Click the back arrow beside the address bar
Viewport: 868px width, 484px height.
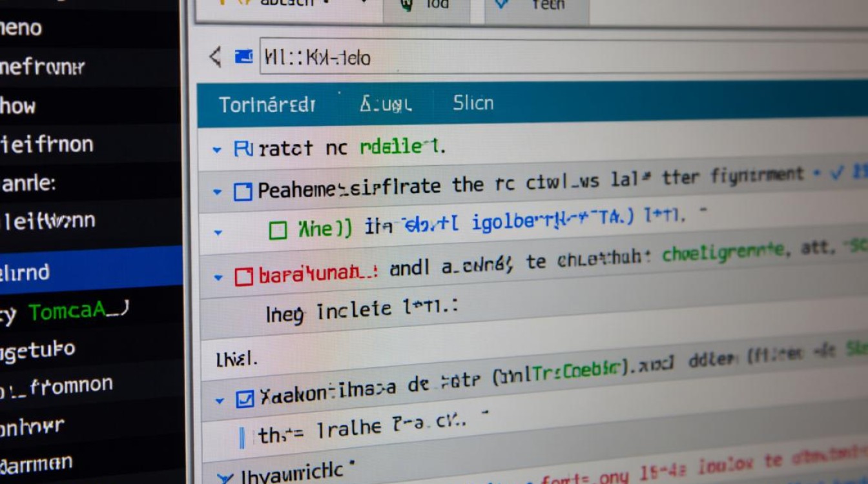[x=215, y=57]
